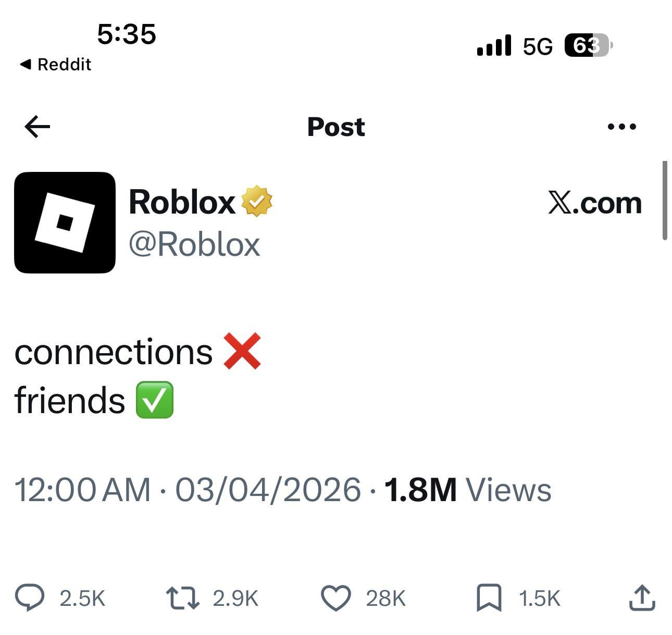The width and height of the screenshot is (672, 635).
Task: Open the three-dot more options menu
Action: [x=621, y=127]
